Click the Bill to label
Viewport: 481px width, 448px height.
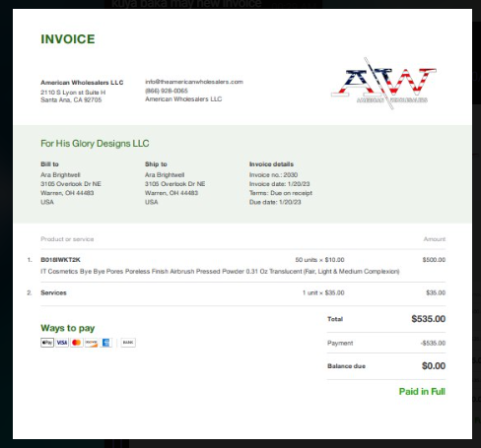pyautogui.click(x=49, y=164)
